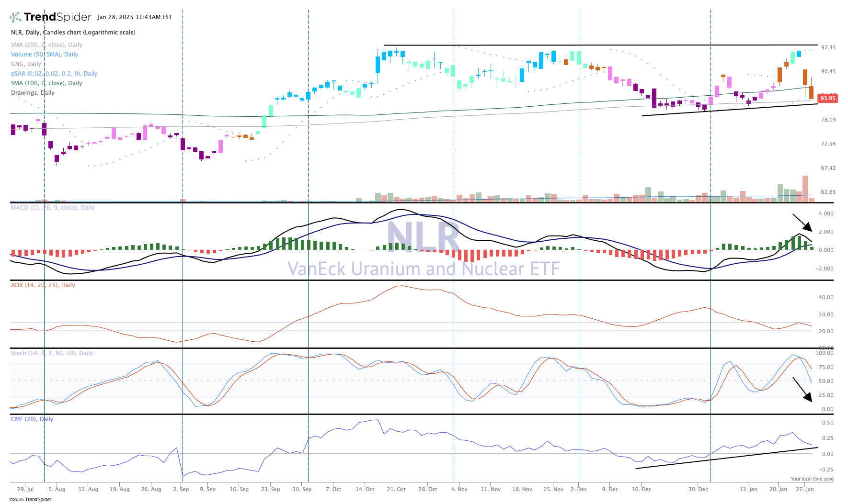Click the 97.35 level on the price axis

(x=828, y=47)
